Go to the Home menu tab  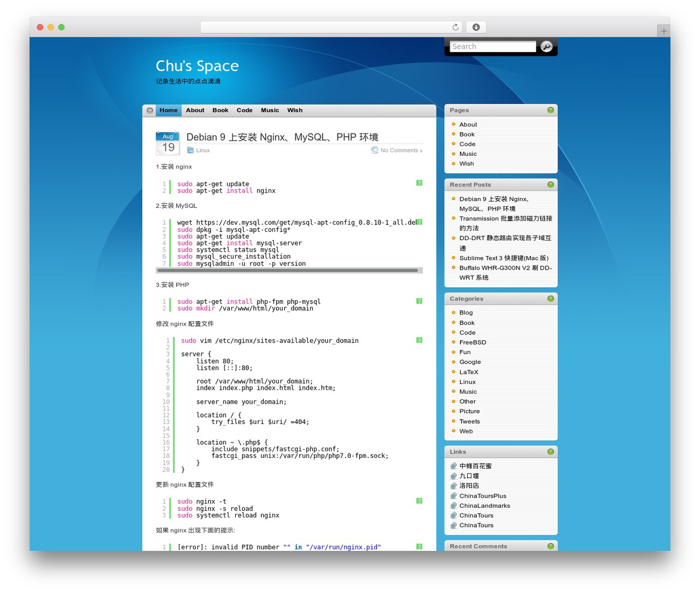tap(168, 111)
